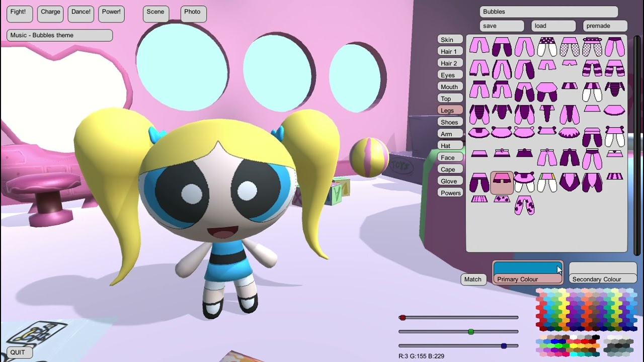The image size is (644, 362).
Task: Choose the dark skirt with a button
Action: point(524,153)
